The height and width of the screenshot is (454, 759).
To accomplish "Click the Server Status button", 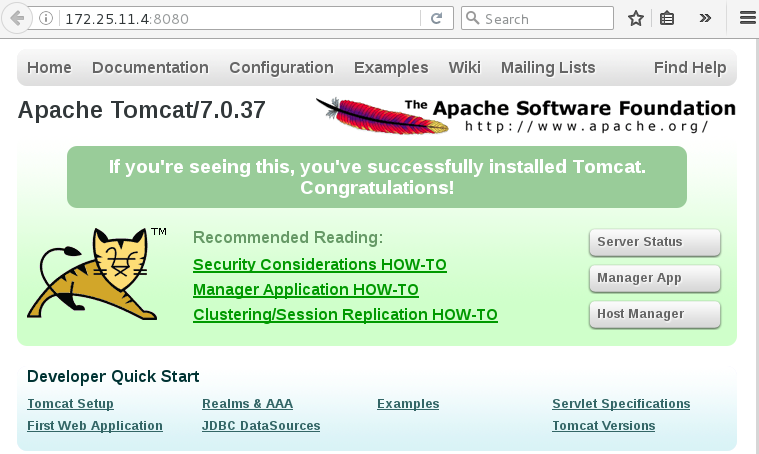I will [655, 242].
